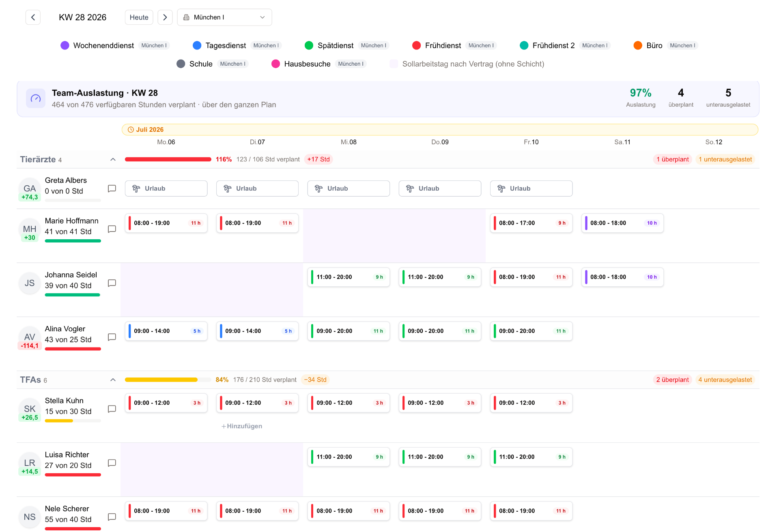Add shift via Hinzufügen for Stella Kuhn

tap(242, 426)
